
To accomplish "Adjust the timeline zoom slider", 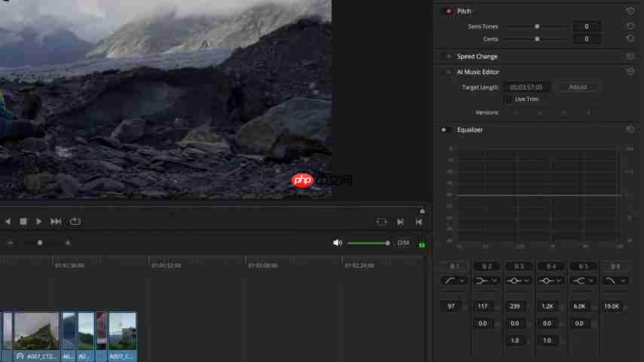I will coord(40,244).
